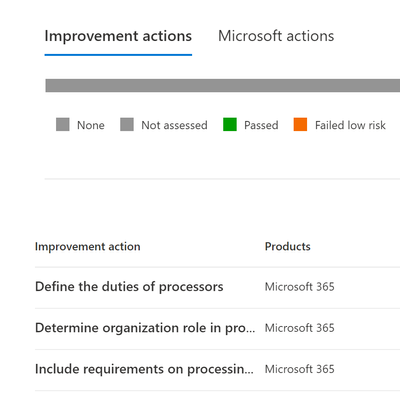Select the None legend gray swatch

(x=63, y=125)
